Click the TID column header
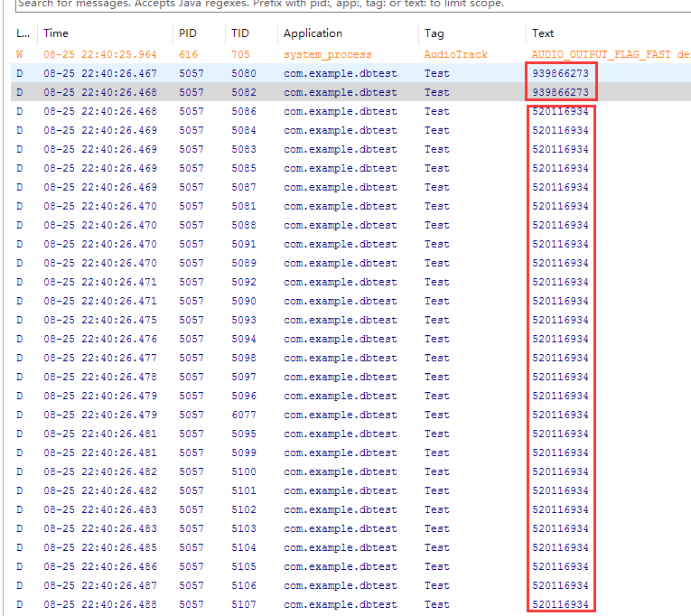This screenshot has height=616, width=691. [x=240, y=33]
